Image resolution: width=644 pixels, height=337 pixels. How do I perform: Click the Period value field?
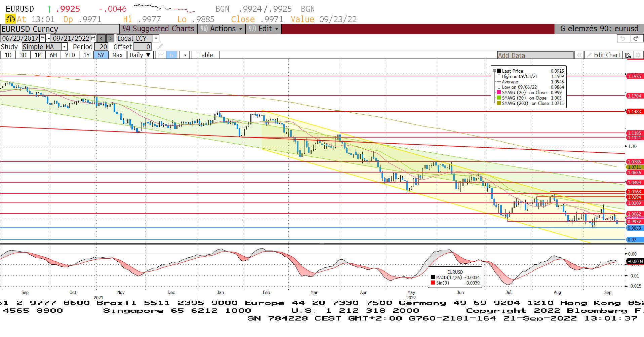point(102,47)
